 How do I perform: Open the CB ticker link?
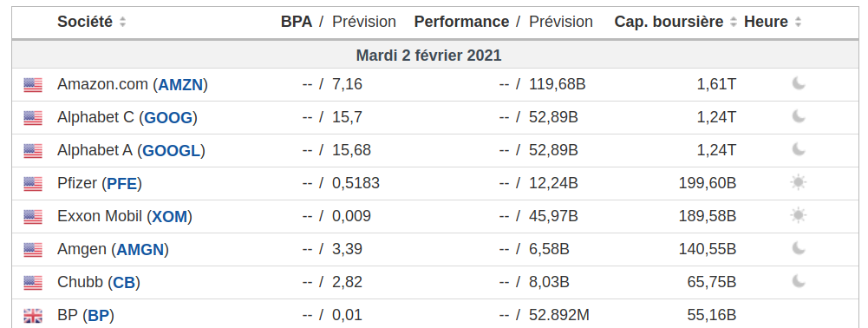tap(124, 283)
